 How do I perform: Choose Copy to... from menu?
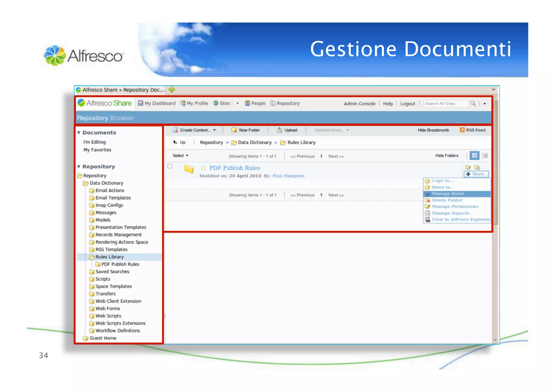(x=457, y=181)
